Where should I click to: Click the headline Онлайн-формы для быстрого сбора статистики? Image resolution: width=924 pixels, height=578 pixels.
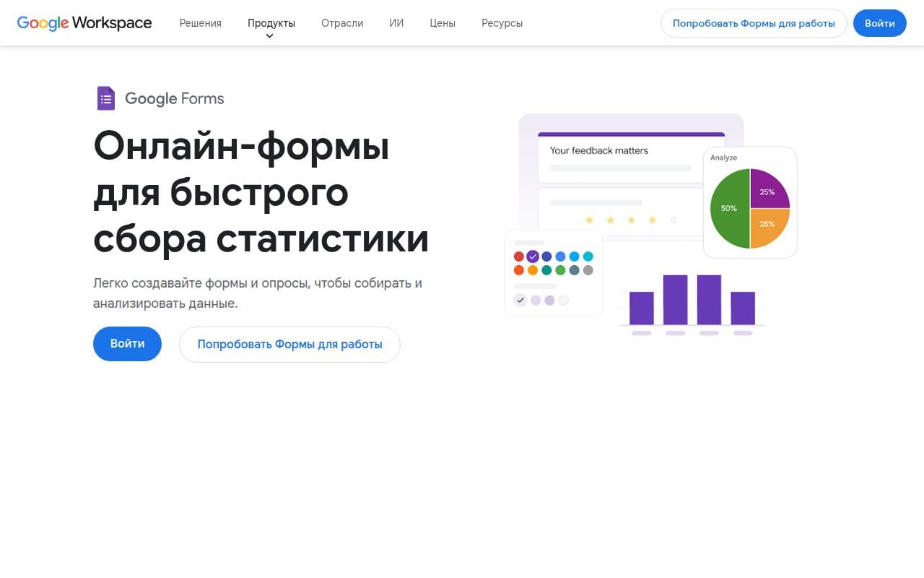click(261, 192)
